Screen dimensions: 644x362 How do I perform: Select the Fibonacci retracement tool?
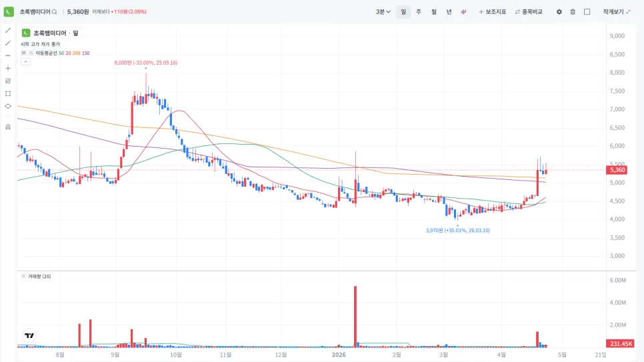(8, 81)
